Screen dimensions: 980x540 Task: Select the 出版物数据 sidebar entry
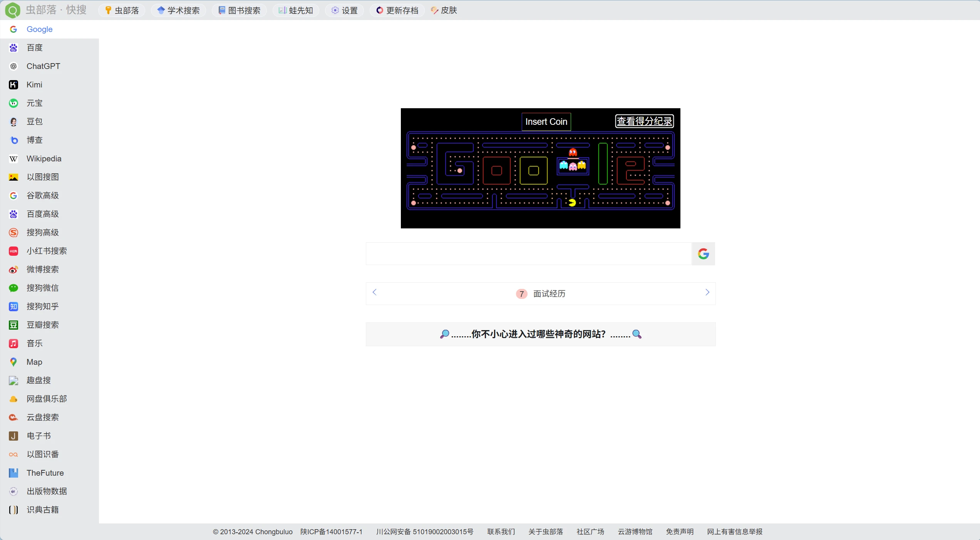click(x=50, y=491)
